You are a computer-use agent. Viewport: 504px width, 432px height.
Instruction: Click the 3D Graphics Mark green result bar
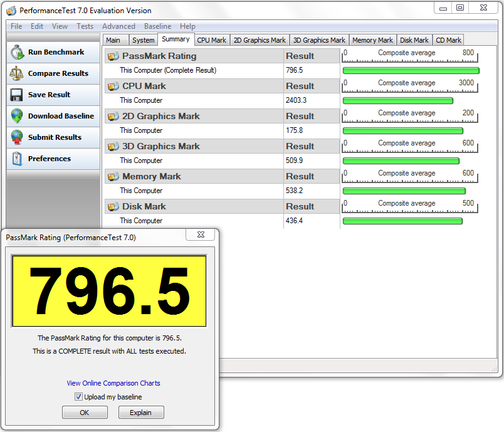[401, 161]
